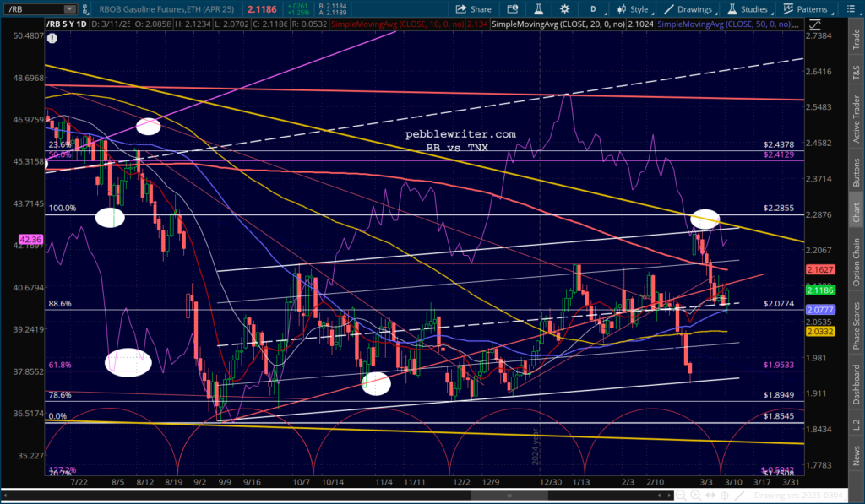Screen dimensions: 865x504
Task: Click the 61.8% retracement label
Action: (x=60, y=365)
